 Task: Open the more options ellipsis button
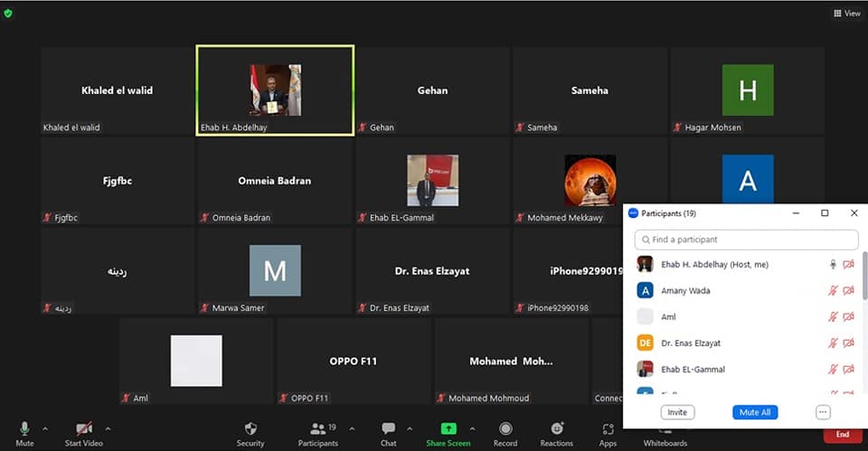tap(823, 412)
